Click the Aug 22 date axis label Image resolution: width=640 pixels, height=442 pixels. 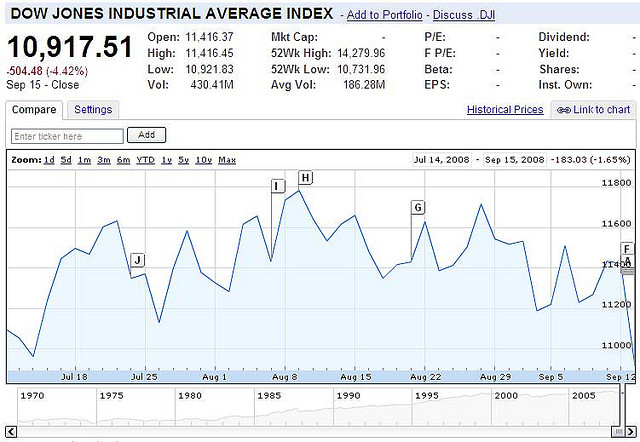(426, 377)
